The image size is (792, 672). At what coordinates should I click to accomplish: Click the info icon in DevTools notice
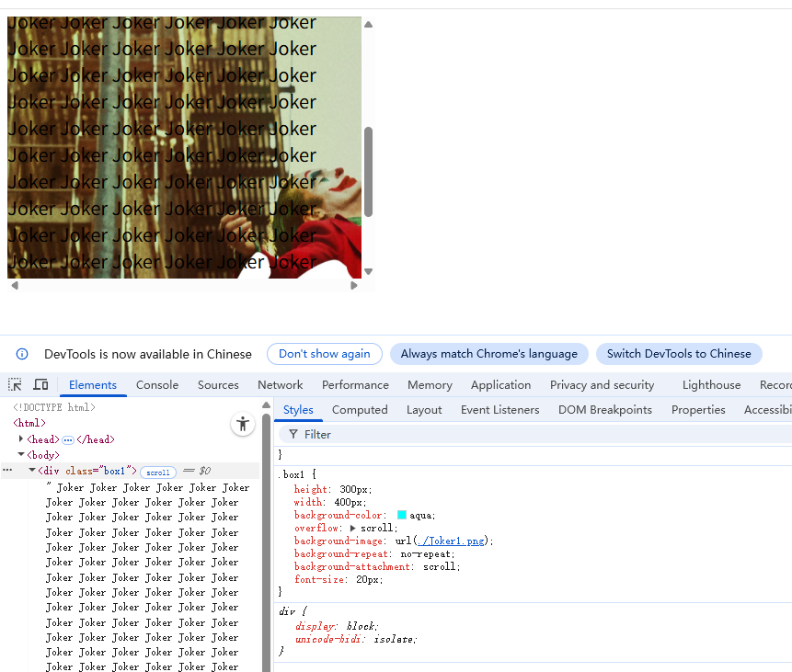(x=22, y=354)
